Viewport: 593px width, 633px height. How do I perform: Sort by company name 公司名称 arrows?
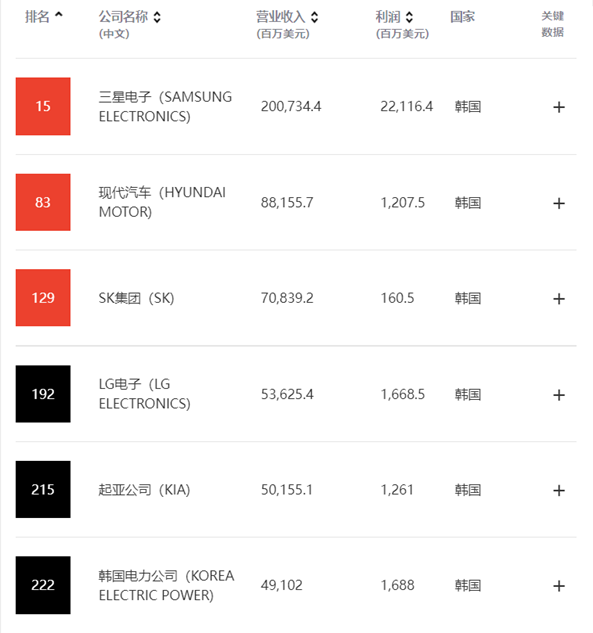[157, 17]
